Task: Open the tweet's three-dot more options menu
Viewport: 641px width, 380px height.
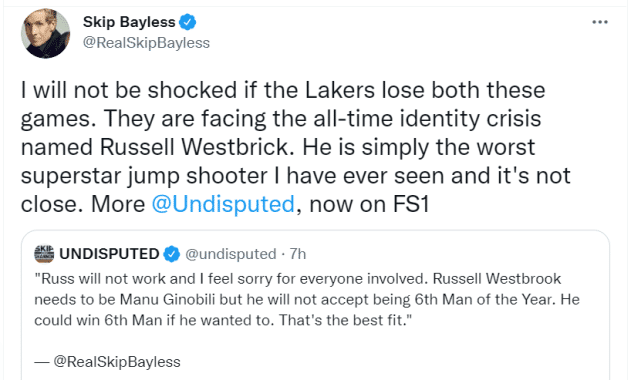Action: [x=600, y=22]
